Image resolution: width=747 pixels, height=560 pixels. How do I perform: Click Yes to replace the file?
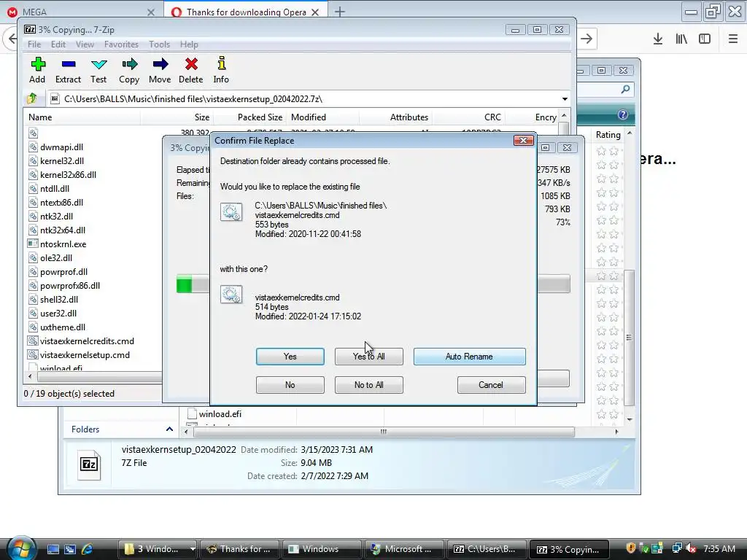click(290, 356)
